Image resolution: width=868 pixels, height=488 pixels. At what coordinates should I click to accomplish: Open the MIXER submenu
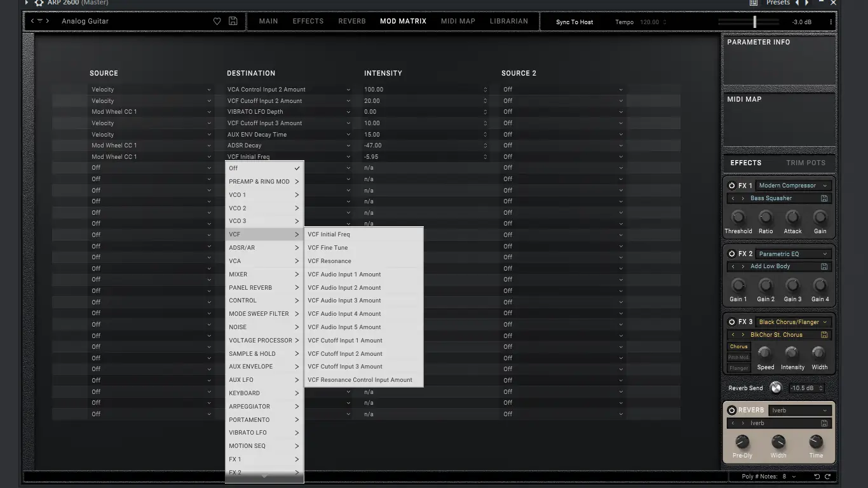point(264,274)
